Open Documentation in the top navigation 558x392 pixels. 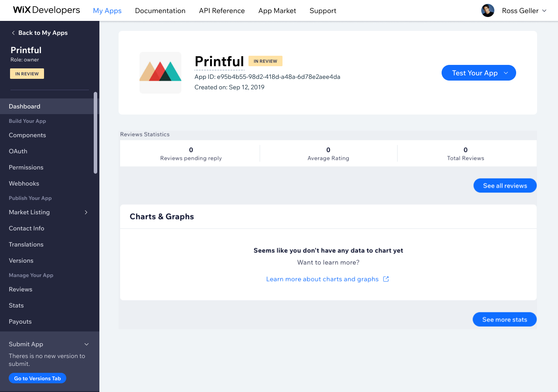click(x=160, y=11)
